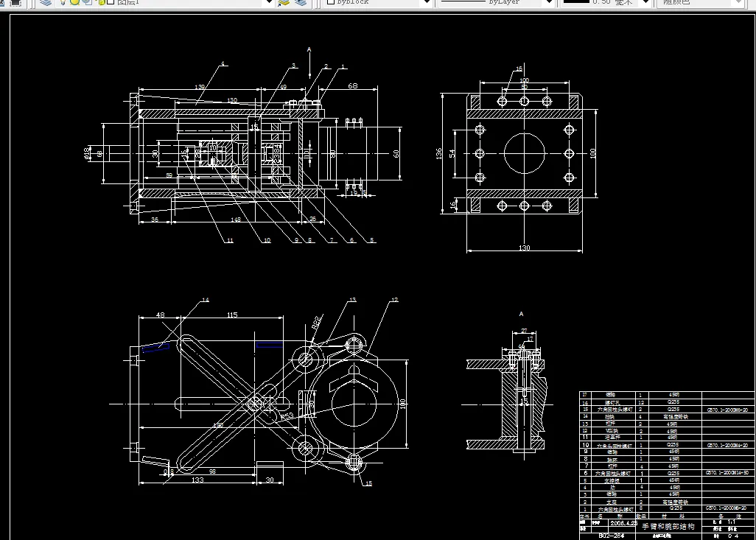Click balloon number 3 leader label
Viewport: 756px width, 540px height.
[293, 66]
